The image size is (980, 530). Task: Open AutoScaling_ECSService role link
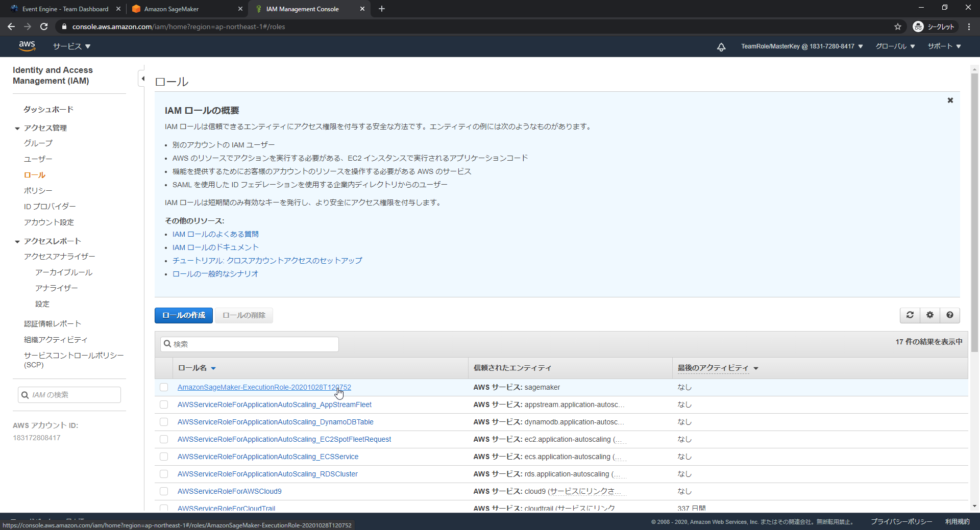tap(267, 457)
